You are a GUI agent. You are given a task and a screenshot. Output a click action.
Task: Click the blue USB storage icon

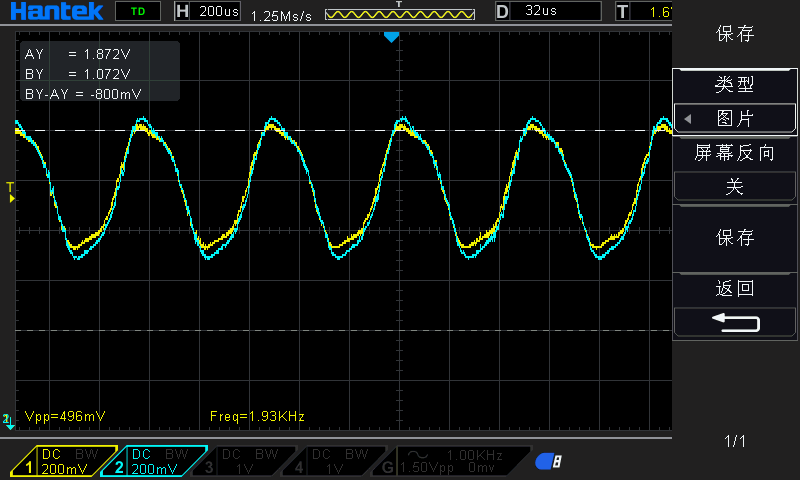coord(548,461)
